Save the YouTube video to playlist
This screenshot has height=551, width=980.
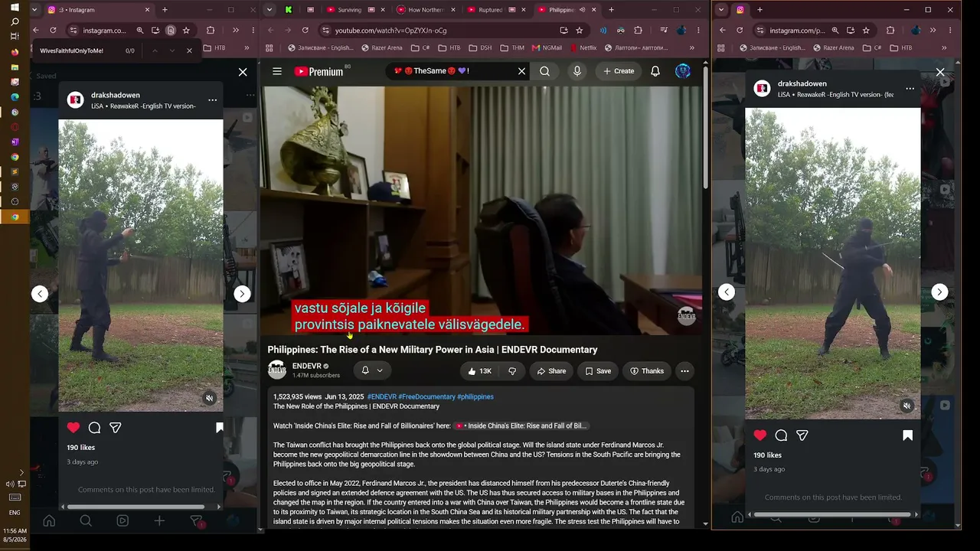click(598, 371)
